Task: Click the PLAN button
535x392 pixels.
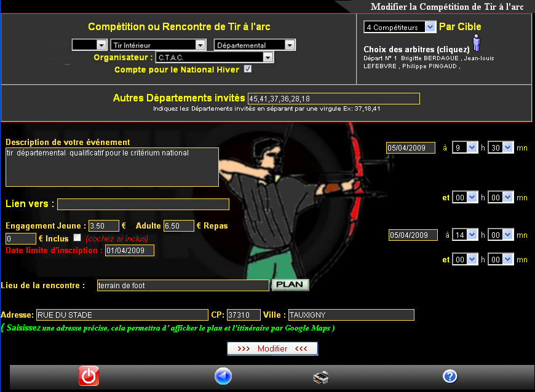Action: point(290,285)
